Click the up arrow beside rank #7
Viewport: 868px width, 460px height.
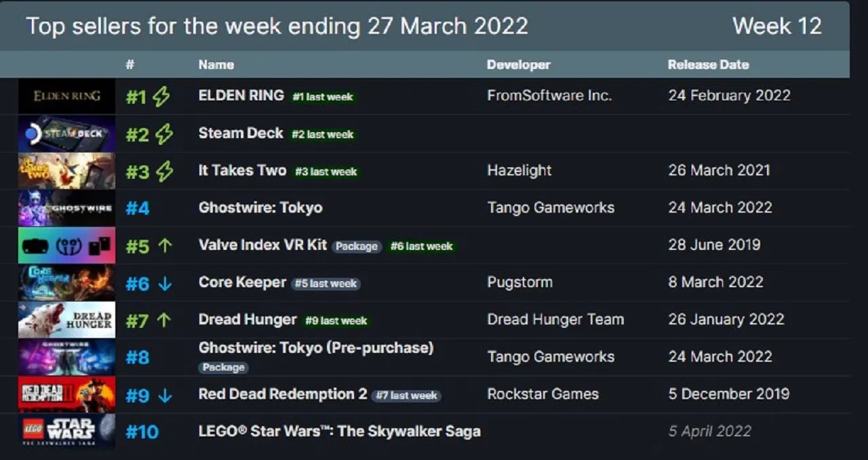pyautogui.click(x=164, y=320)
